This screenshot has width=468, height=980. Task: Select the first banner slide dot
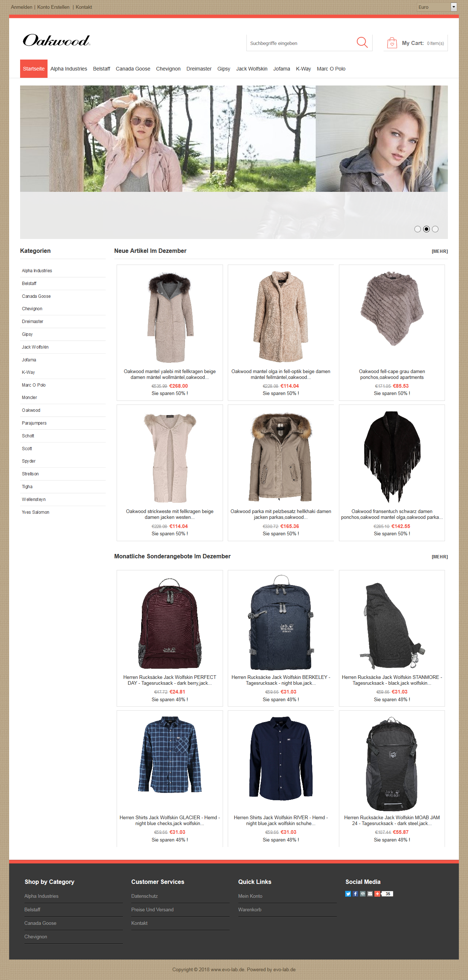417,229
